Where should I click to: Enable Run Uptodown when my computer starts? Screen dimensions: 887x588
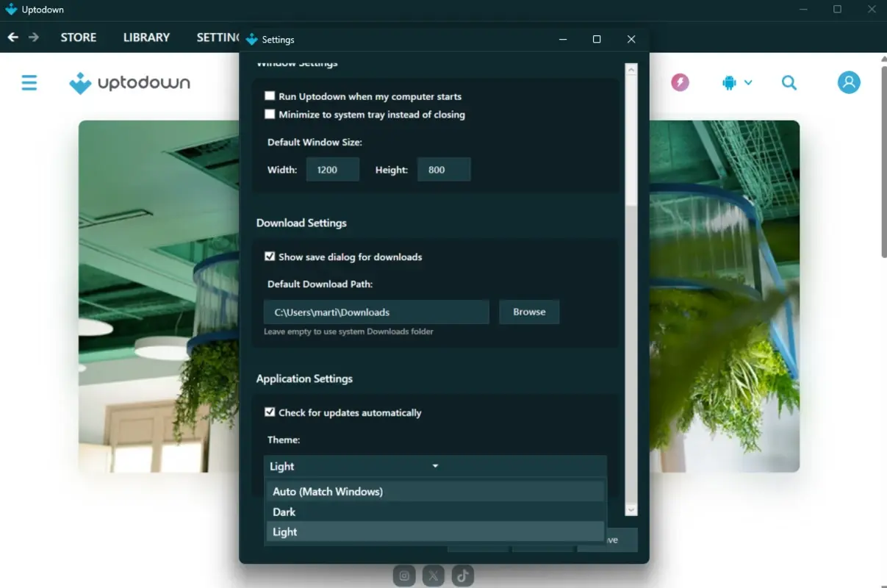tap(270, 96)
